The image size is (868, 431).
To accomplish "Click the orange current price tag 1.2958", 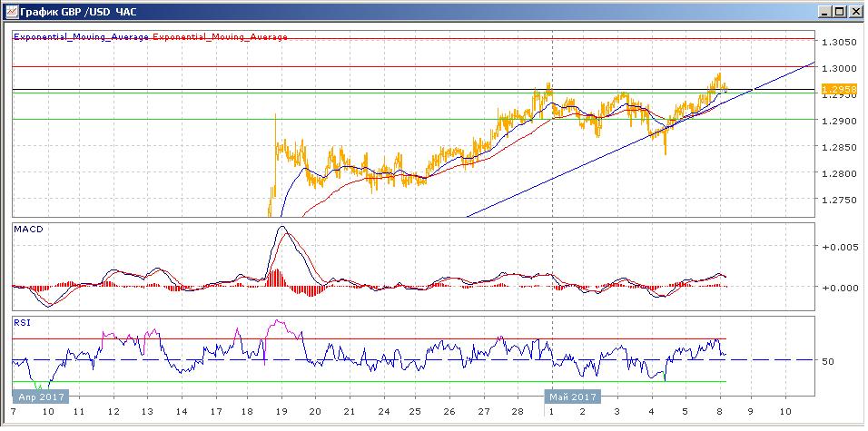I will pyautogui.click(x=839, y=89).
